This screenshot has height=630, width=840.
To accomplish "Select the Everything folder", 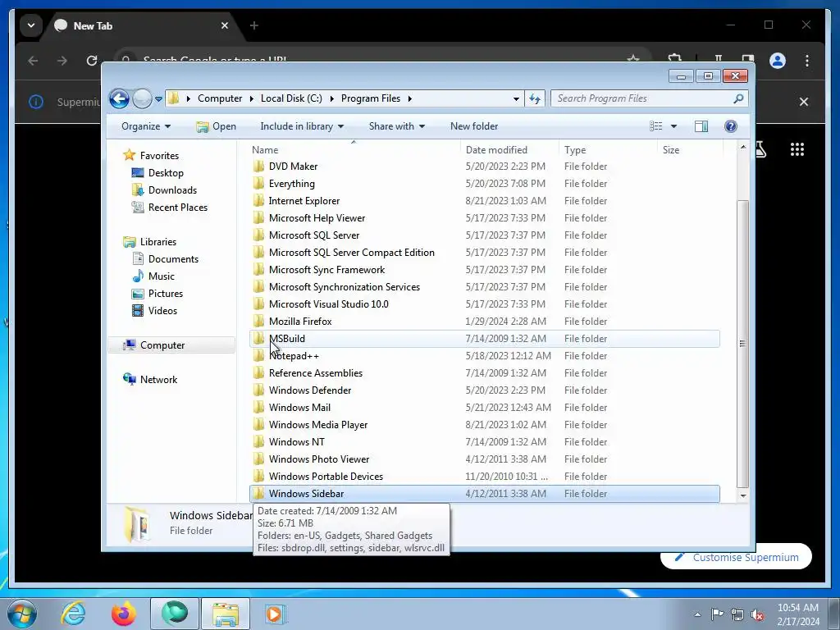I will pyautogui.click(x=484, y=184).
